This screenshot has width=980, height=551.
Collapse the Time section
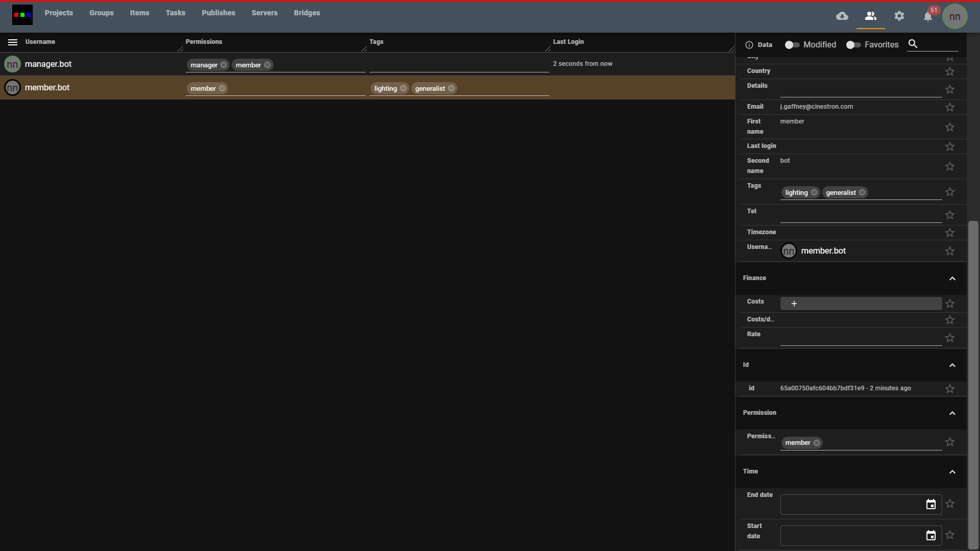952,472
